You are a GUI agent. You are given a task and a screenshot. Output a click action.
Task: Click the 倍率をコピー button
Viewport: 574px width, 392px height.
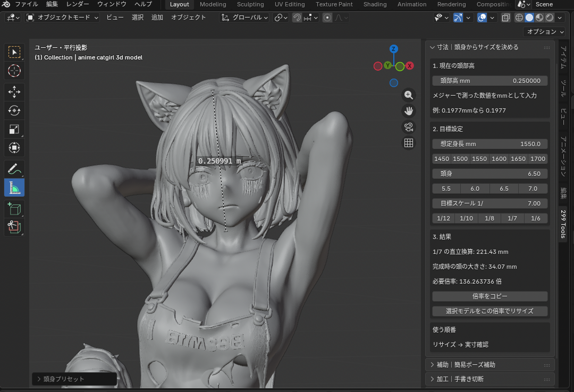(x=490, y=296)
